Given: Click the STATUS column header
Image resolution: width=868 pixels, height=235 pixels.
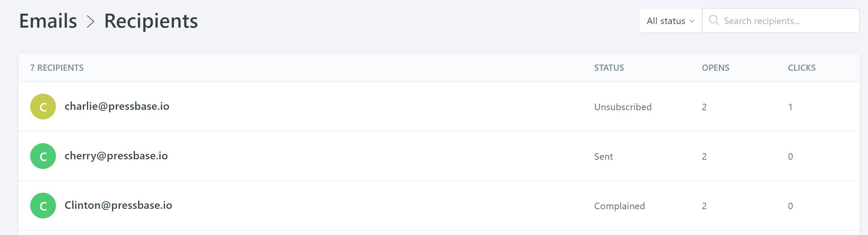Looking at the screenshot, I should [609, 68].
